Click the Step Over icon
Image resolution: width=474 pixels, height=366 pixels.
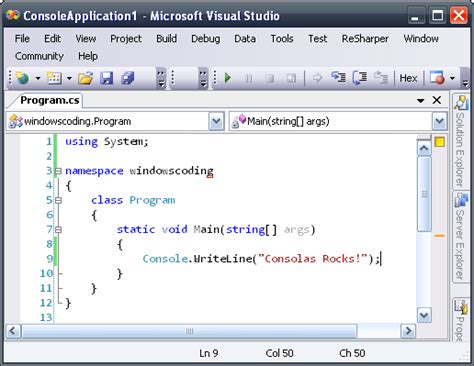tap(360, 78)
